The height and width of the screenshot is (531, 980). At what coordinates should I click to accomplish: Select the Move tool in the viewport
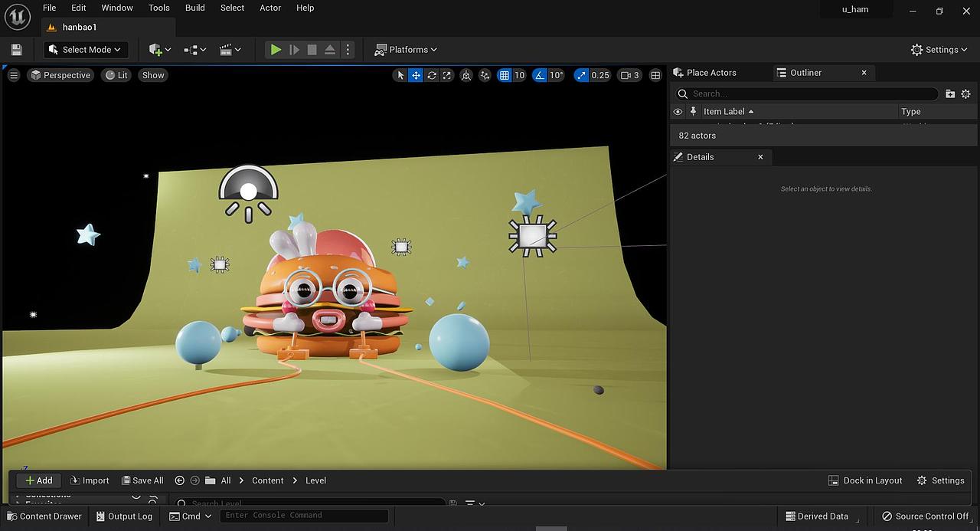416,75
